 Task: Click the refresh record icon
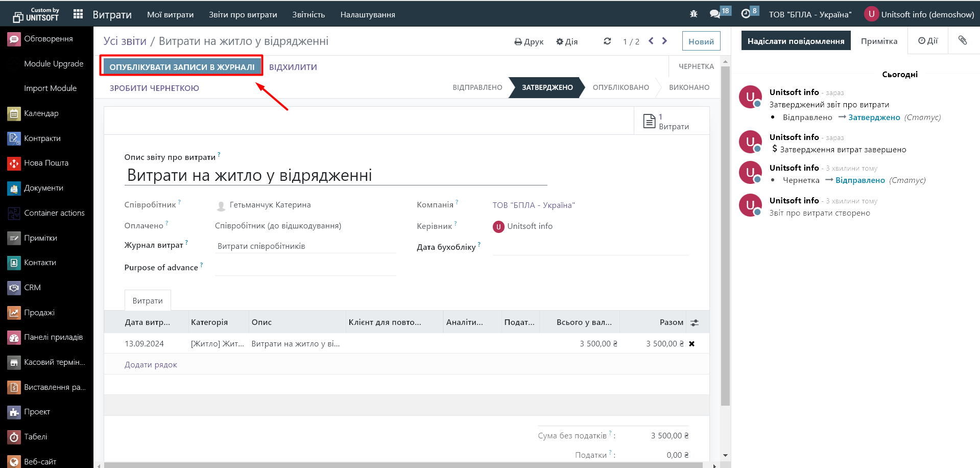(607, 41)
